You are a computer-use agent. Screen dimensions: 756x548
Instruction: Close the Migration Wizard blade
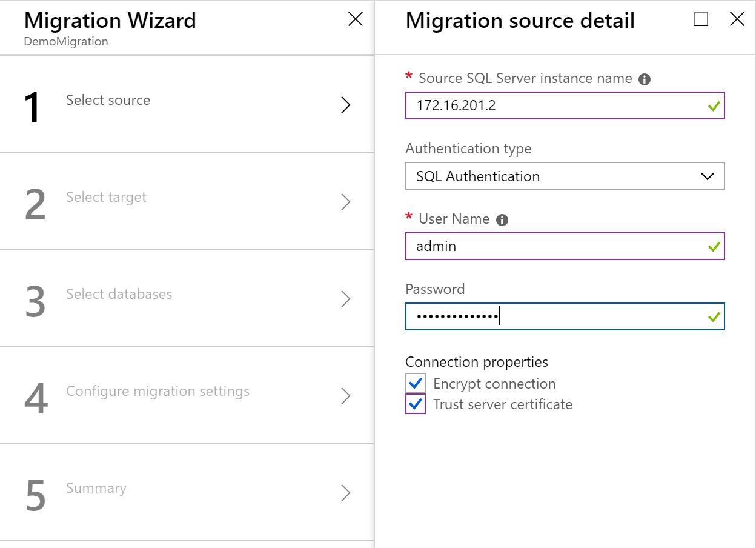356,19
